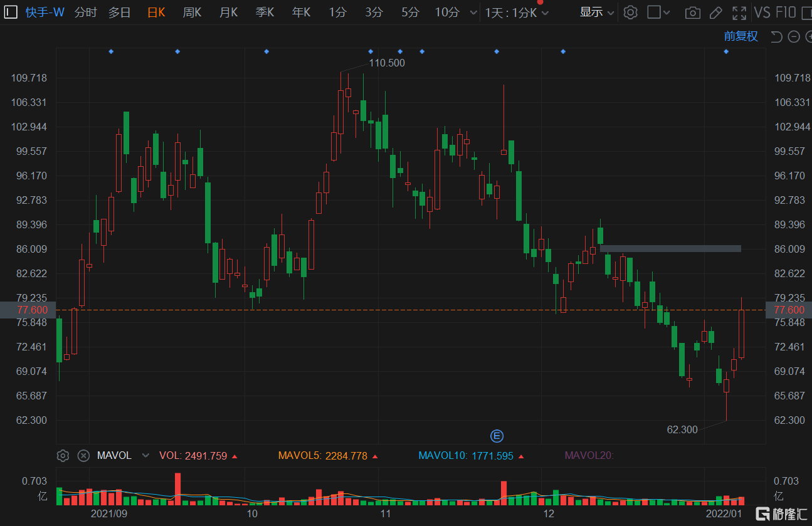Click the 快手-W stock name
This screenshot has height=526, width=812.
[45, 12]
